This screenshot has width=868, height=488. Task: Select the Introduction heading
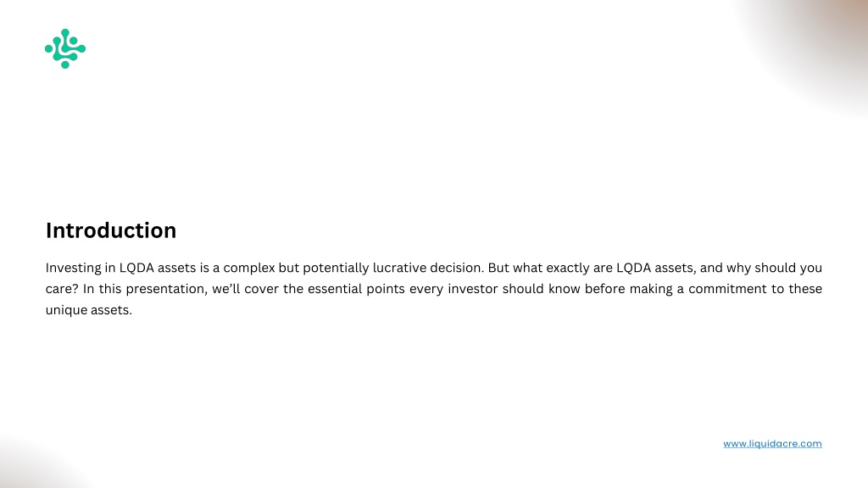click(x=111, y=230)
